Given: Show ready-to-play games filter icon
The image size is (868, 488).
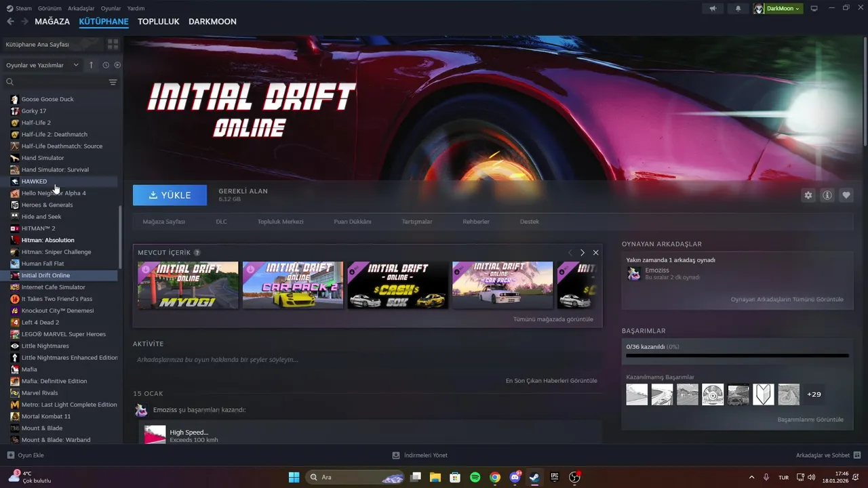Looking at the screenshot, I should click(117, 65).
